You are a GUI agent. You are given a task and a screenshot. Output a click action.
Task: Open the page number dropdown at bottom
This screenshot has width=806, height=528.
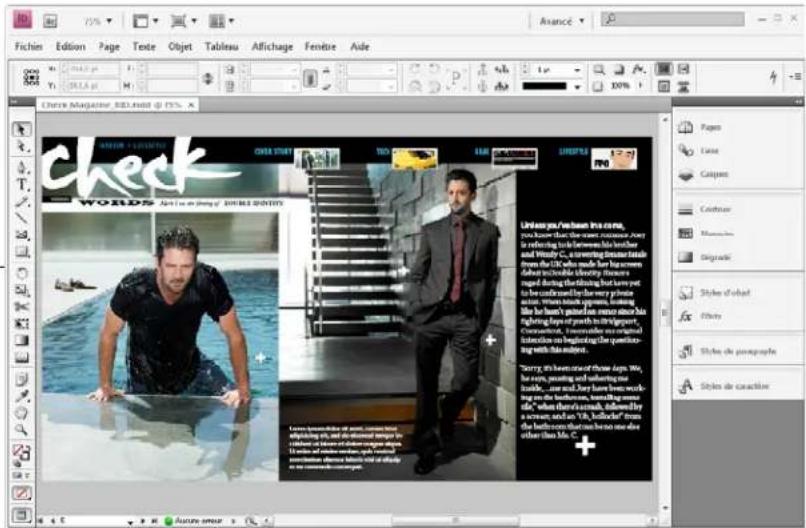[x=130, y=522]
